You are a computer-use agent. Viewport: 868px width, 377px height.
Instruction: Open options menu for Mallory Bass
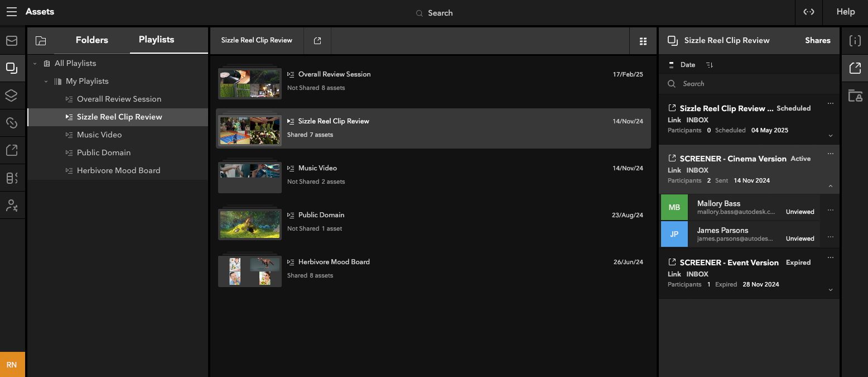(x=830, y=210)
